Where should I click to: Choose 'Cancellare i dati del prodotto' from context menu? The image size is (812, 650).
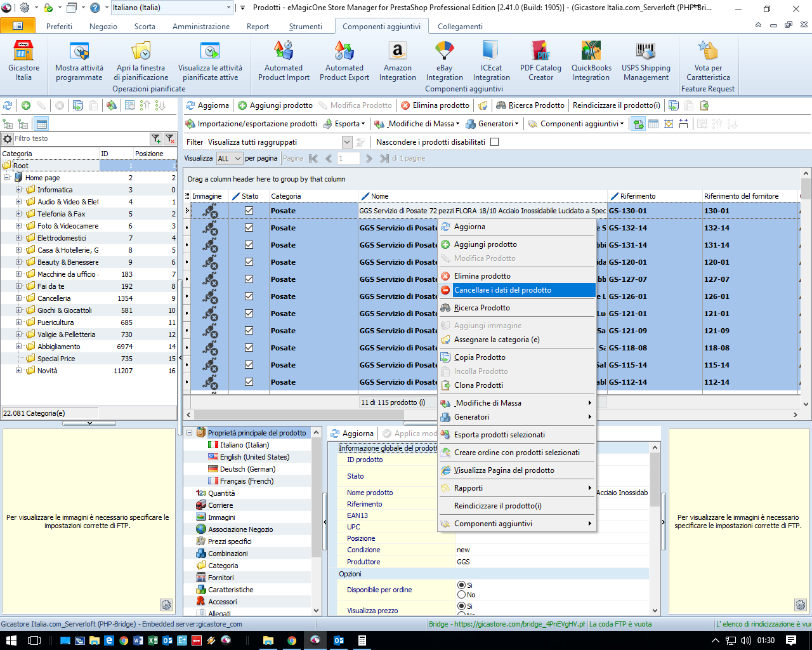(502, 290)
